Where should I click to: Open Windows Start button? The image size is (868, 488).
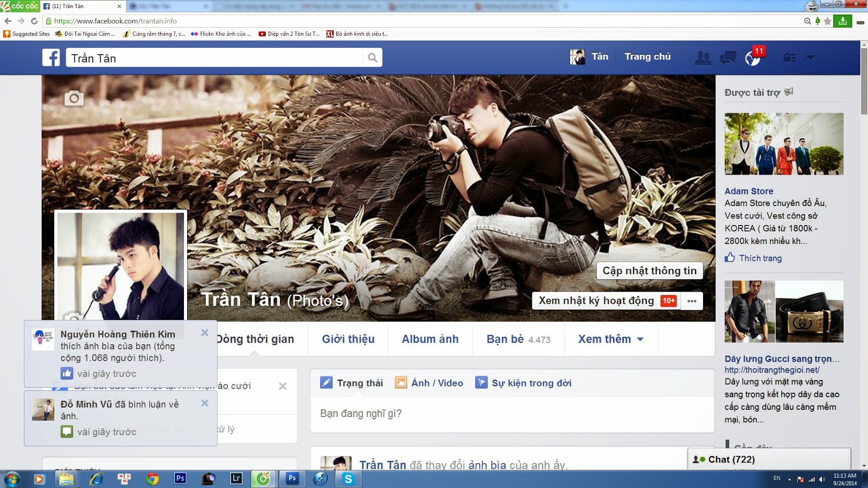[12, 479]
